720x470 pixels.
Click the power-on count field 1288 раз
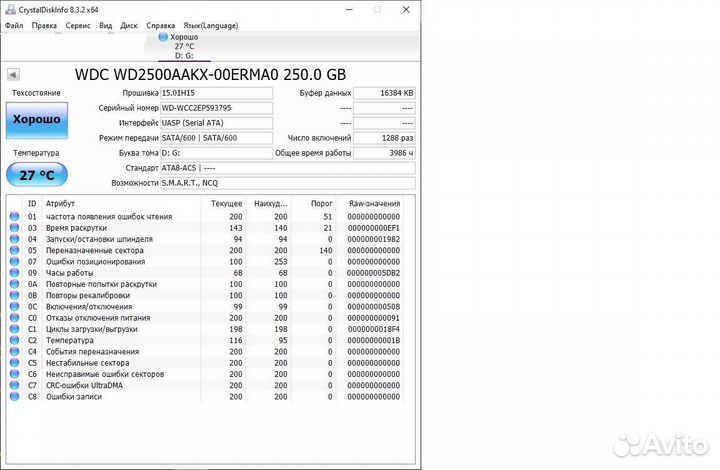tap(384, 138)
